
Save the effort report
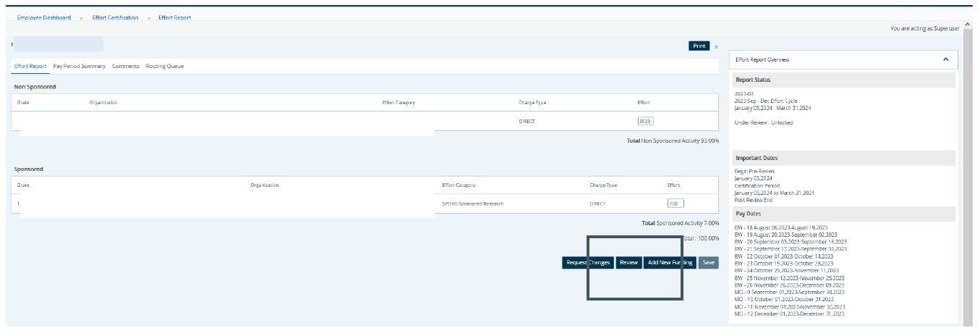710,262
